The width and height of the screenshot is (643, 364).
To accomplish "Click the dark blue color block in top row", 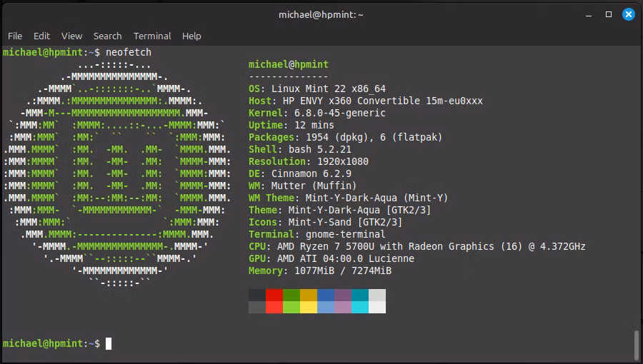I will [x=326, y=295].
